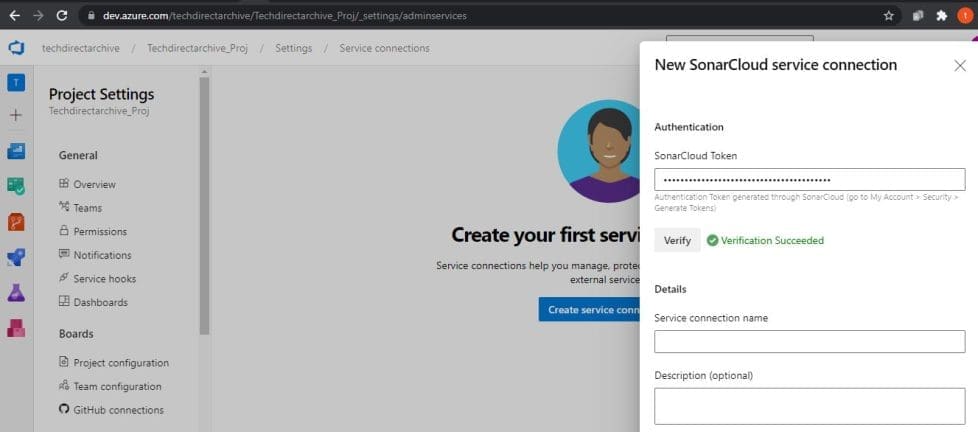The height and width of the screenshot is (432, 978).
Task: Open Repos icon in left sidebar
Action: [16, 222]
